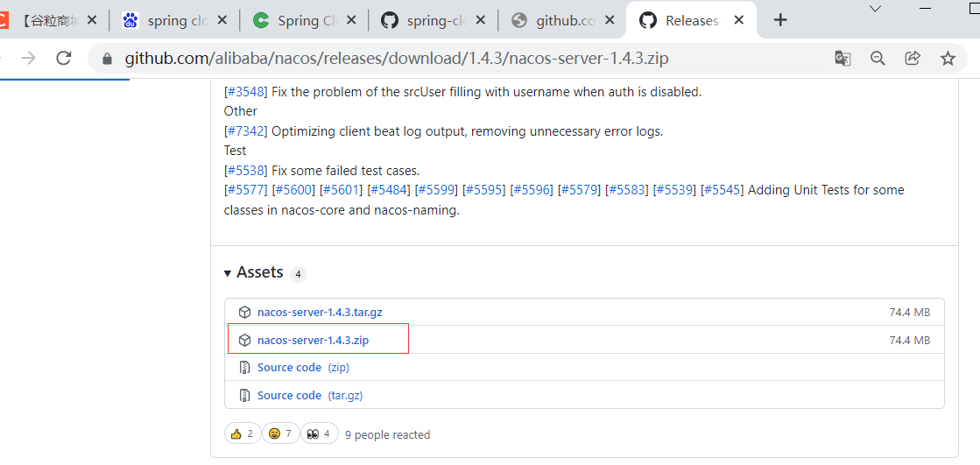This screenshot has width=980, height=465.
Task: Share this page using the share icon
Action: [x=913, y=58]
